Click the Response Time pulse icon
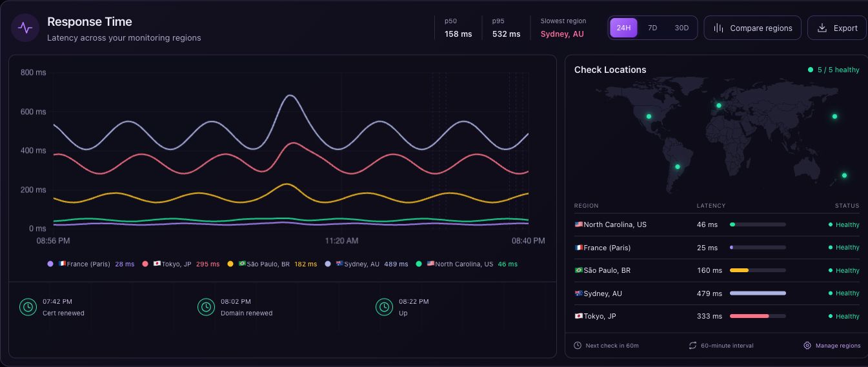Viewport: 868px width, 367px height. [x=25, y=28]
